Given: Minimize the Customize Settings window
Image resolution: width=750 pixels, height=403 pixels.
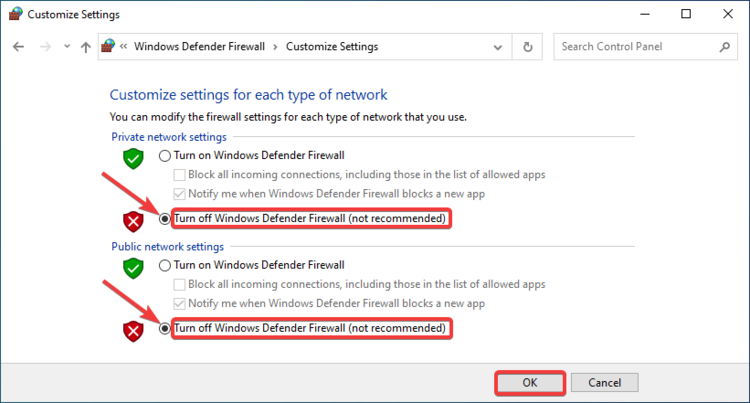Looking at the screenshot, I should tap(645, 14).
